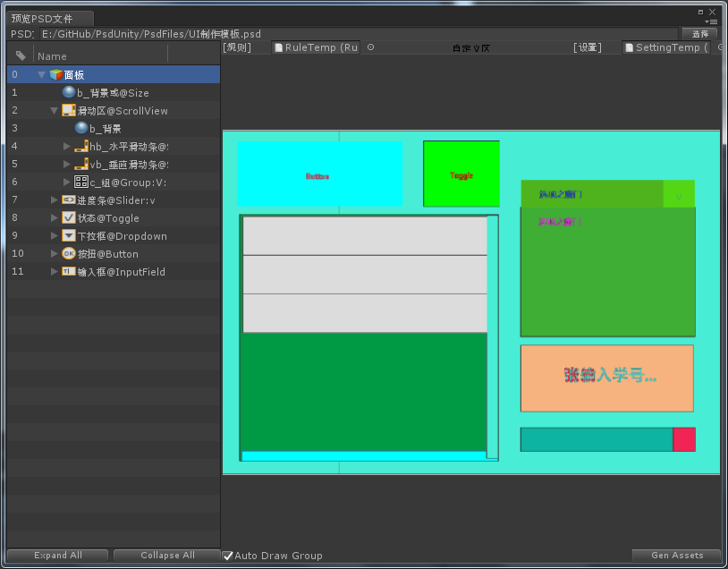Image resolution: width=728 pixels, height=569 pixels.
Task: Click the ScrollView icon of 滑动区
Action: click(x=69, y=111)
